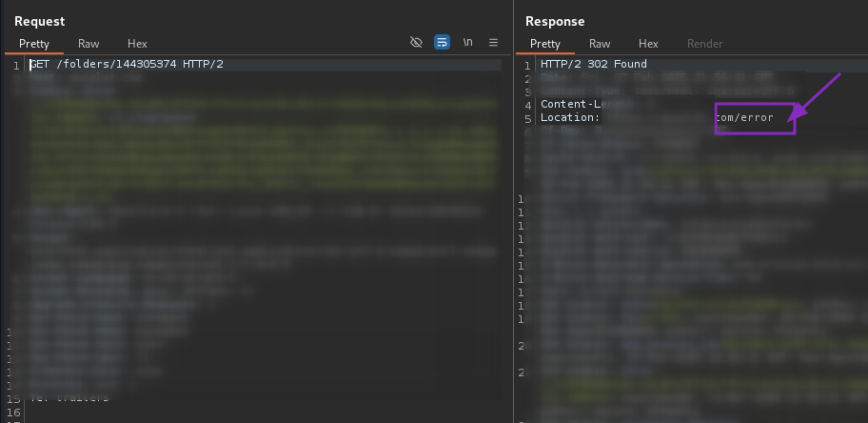Toggle the hidden-eye icon in Request toolbar
Screen dimensions: 868x423
(416, 43)
